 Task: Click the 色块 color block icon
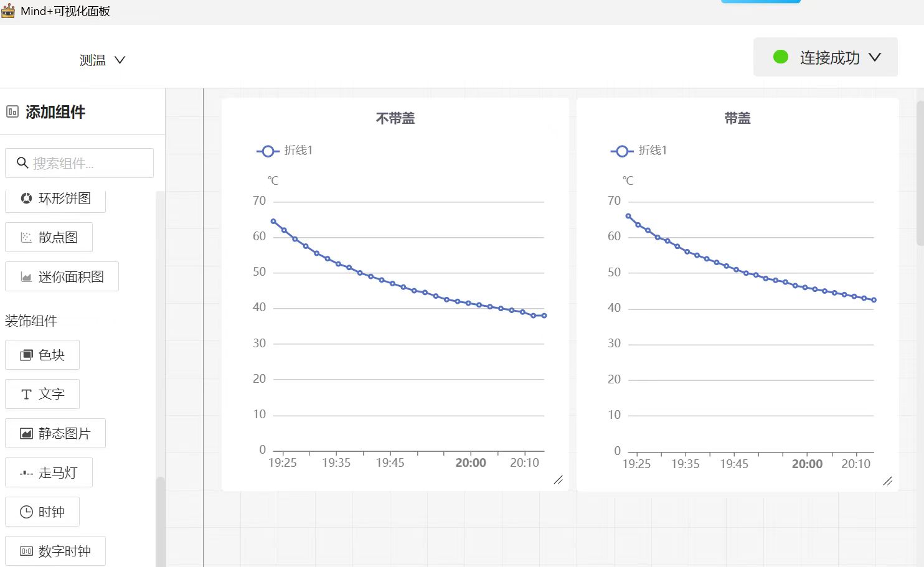click(26, 355)
